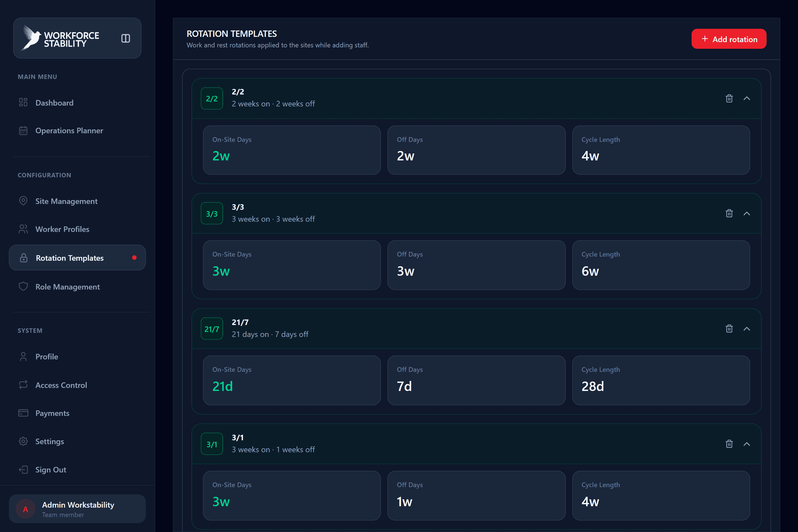
Task: Click '2 weeks on · 2 weeks off' text
Action: click(x=273, y=103)
